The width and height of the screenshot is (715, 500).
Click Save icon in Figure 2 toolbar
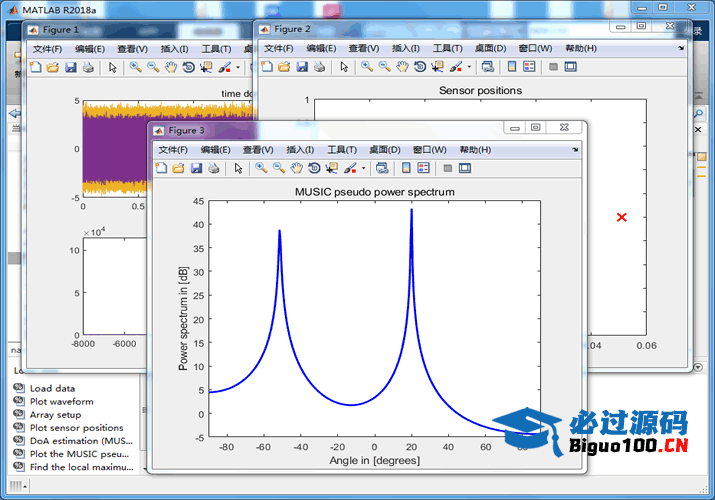pyautogui.click(x=302, y=67)
